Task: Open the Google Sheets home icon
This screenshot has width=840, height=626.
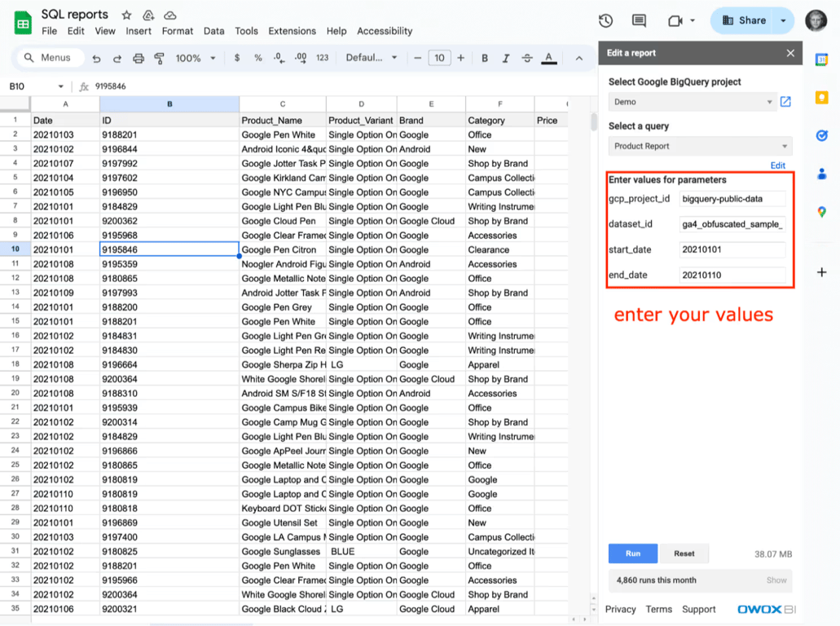Action: tap(23, 23)
